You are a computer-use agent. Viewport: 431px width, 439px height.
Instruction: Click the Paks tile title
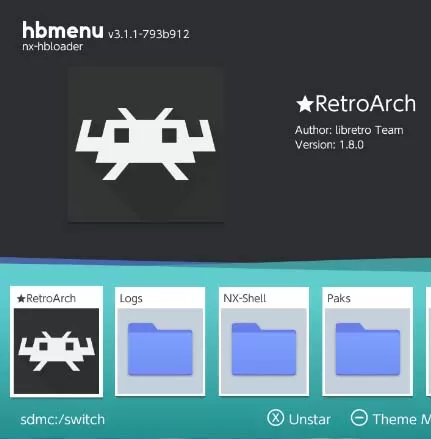click(x=339, y=298)
